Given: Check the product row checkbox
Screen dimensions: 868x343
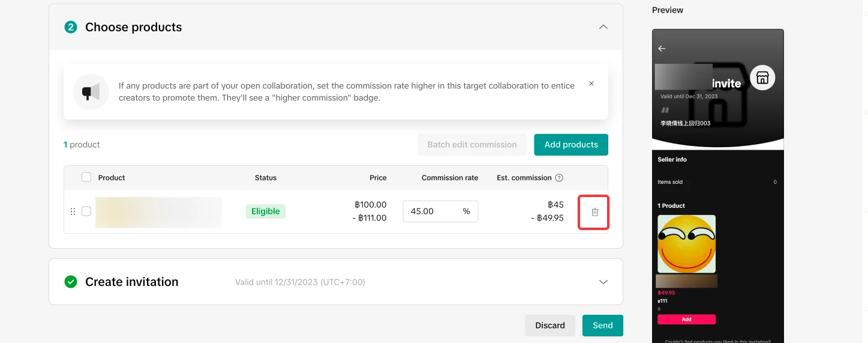Looking at the screenshot, I should pos(86,211).
